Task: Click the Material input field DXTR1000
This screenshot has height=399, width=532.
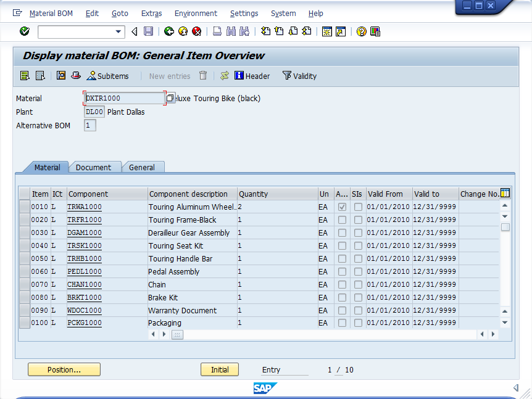Action: point(124,98)
